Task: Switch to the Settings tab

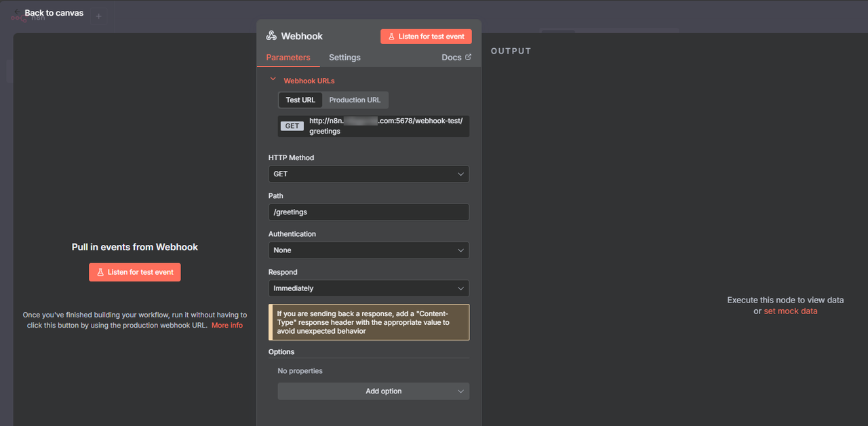Action: (x=344, y=58)
